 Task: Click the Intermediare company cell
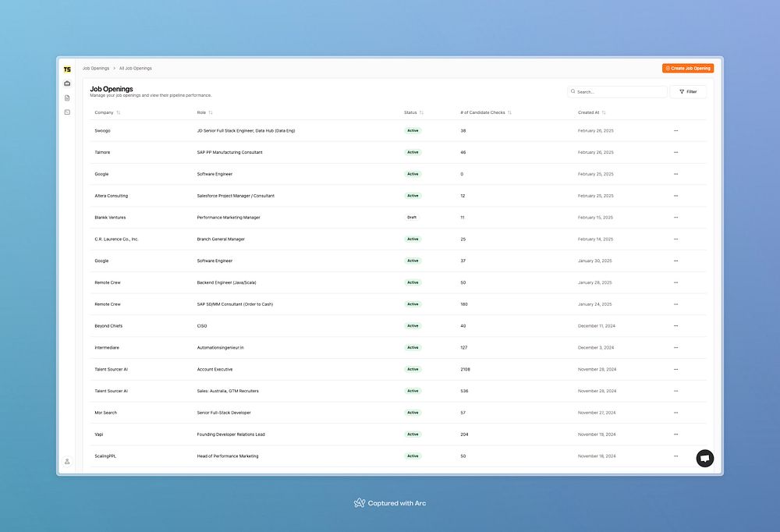pyautogui.click(x=107, y=348)
